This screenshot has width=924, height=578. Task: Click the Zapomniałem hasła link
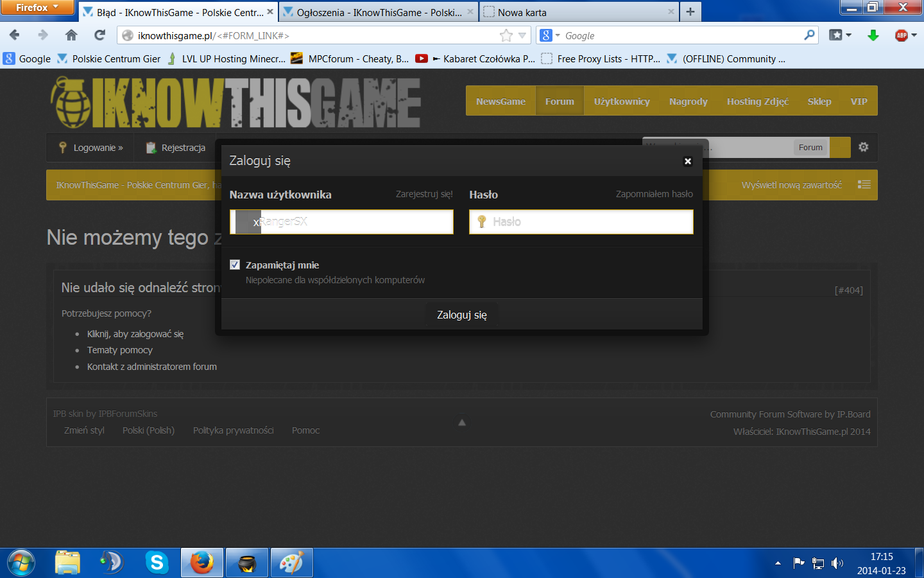pyautogui.click(x=654, y=194)
